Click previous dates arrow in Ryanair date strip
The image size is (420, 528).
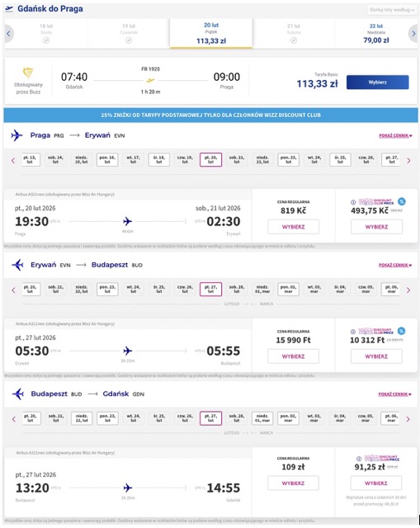pos(8,34)
